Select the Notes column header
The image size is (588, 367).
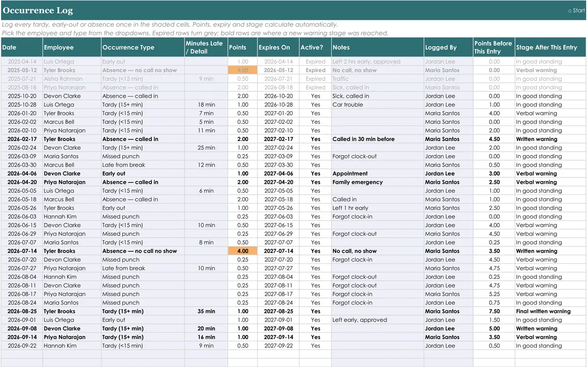[x=377, y=47]
